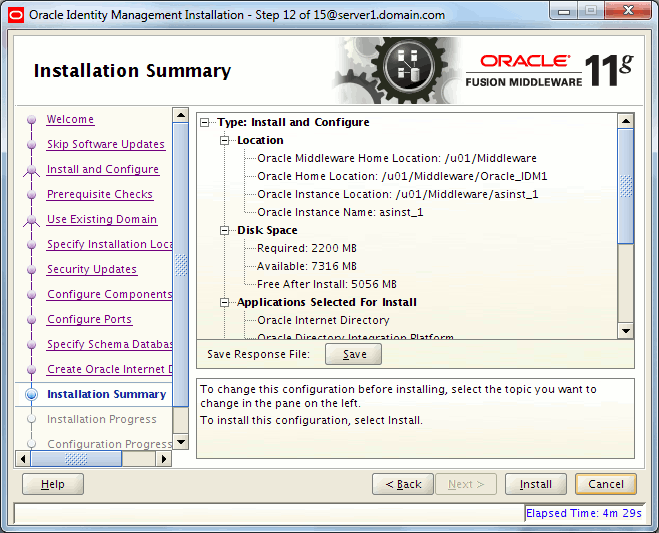The height and width of the screenshot is (533, 659).
Task: Click the Save response file button
Action: point(353,354)
